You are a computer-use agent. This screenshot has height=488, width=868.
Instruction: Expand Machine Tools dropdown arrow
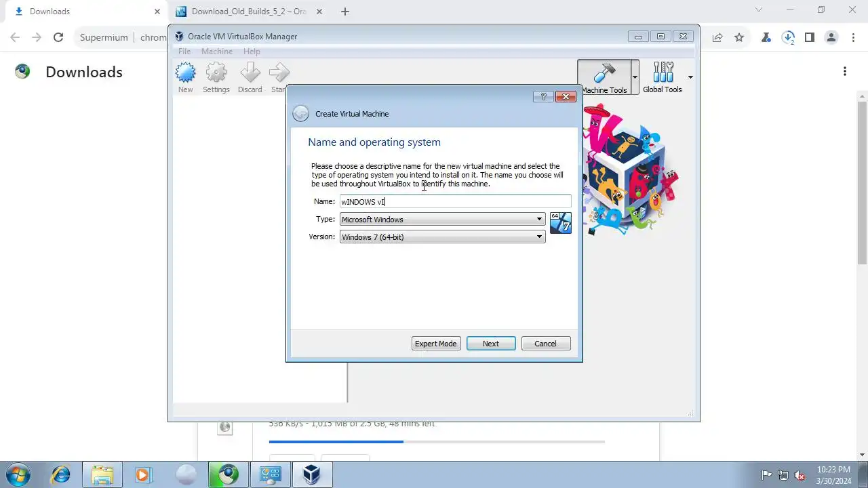(x=635, y=77)
